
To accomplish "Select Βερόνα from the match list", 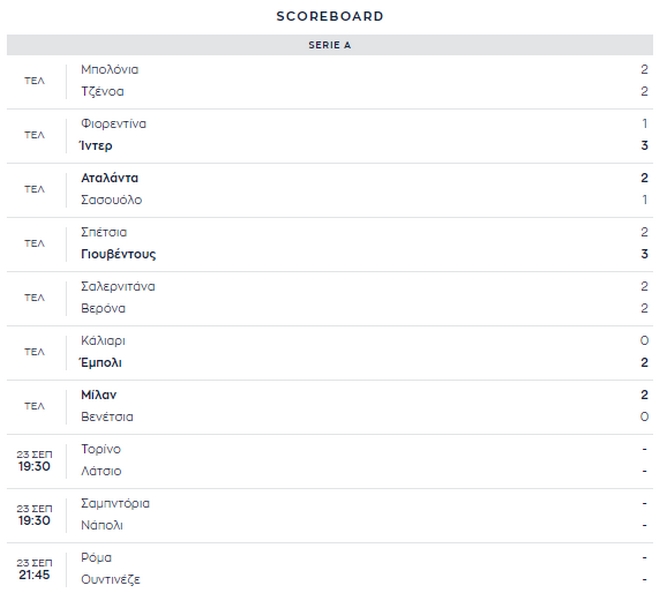I will click(102, 308).
